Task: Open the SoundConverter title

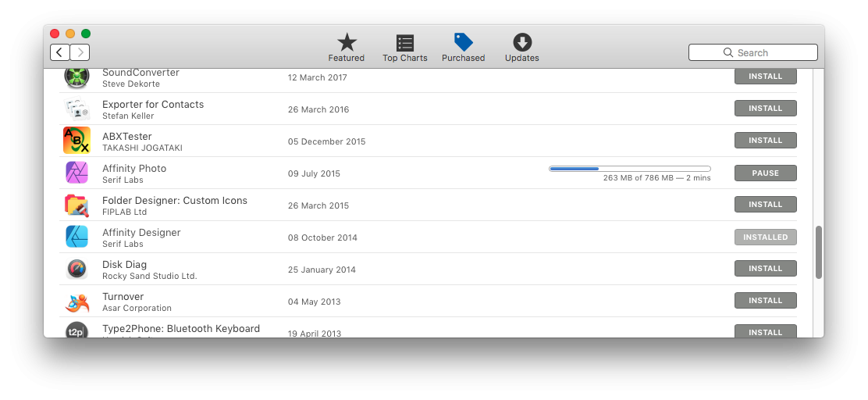Action: click(x=141, y=73)
